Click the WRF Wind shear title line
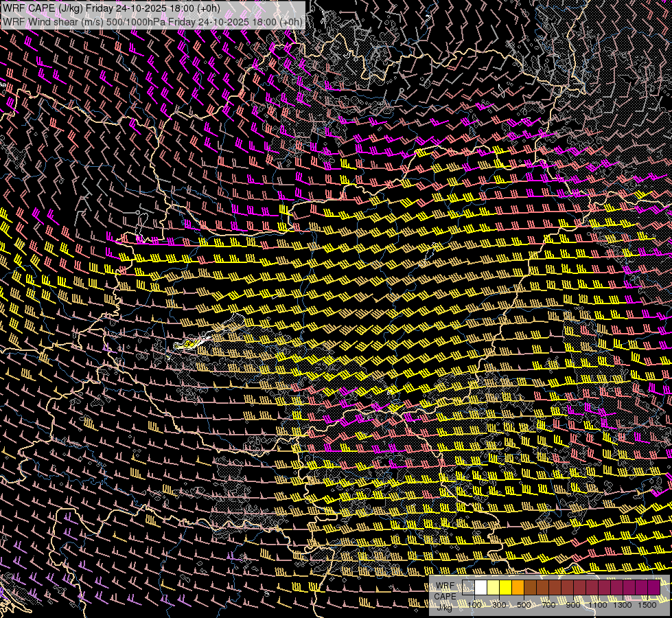 click(152, 22)
